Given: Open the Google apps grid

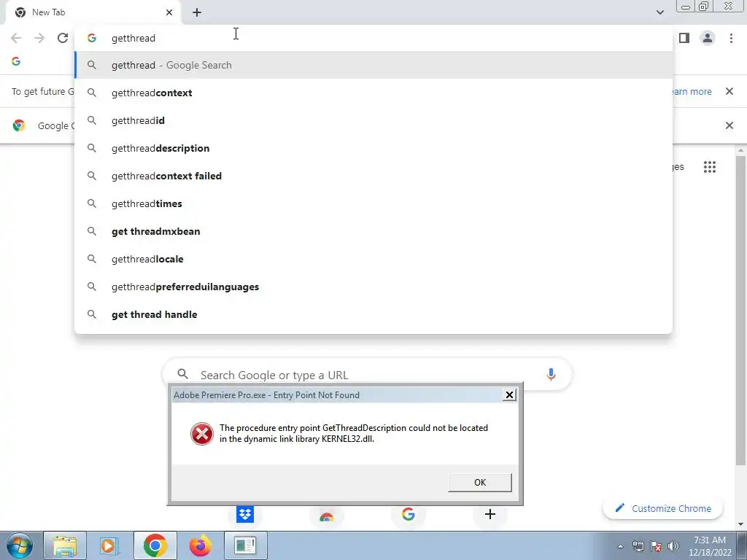Looking at the screenshot, I should (709, 167).
